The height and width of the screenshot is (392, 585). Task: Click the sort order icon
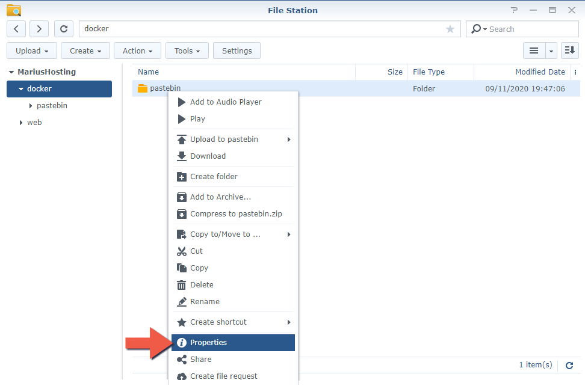(x=569, y=51)
